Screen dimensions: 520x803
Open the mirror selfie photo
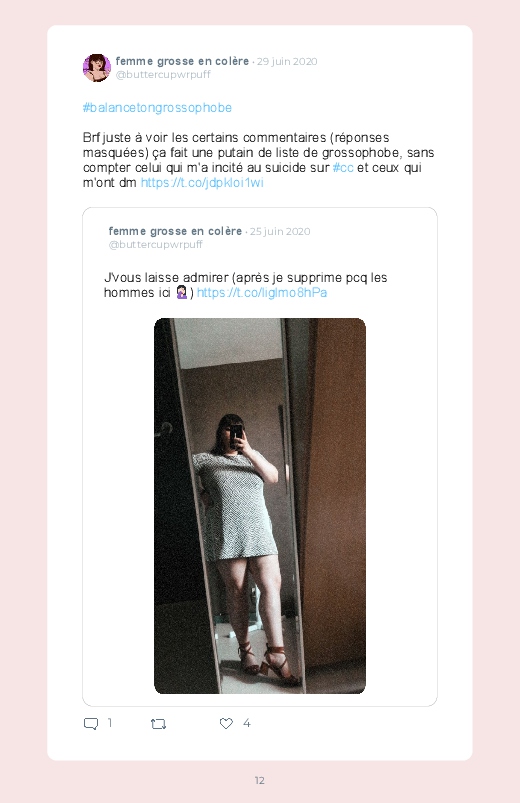click(x=260, y=506)
